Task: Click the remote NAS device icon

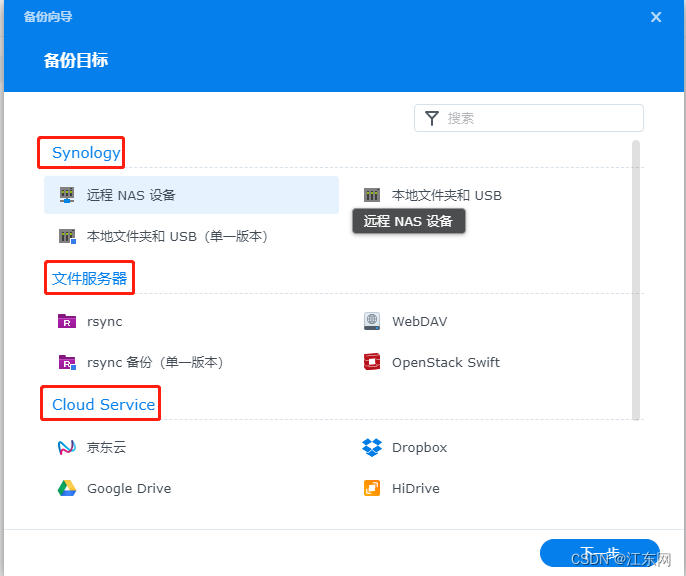Action: [x=67, y=195]
